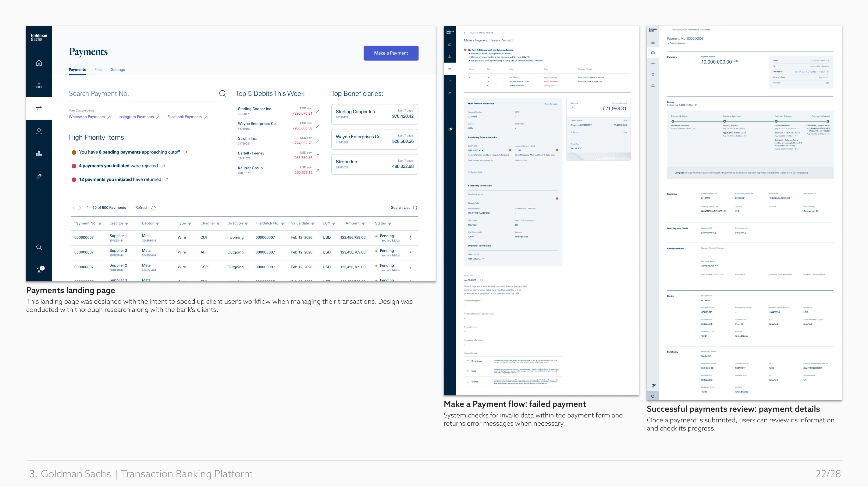The height and width of the screenshot is (487, 868).
Task: Open the Status column filter
Action: (x=389, y=224)
